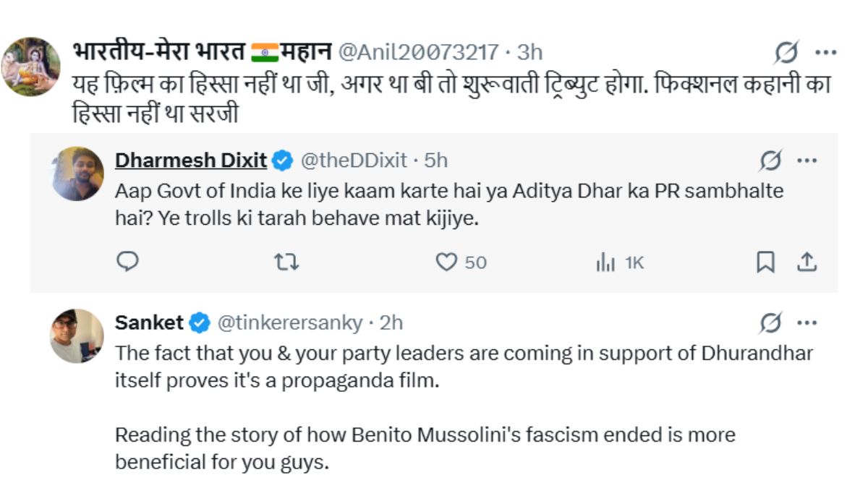This screenshot has height=488, width=868.
Task: Click Sanket's profile picture
Action: click(x=77, y=335)
